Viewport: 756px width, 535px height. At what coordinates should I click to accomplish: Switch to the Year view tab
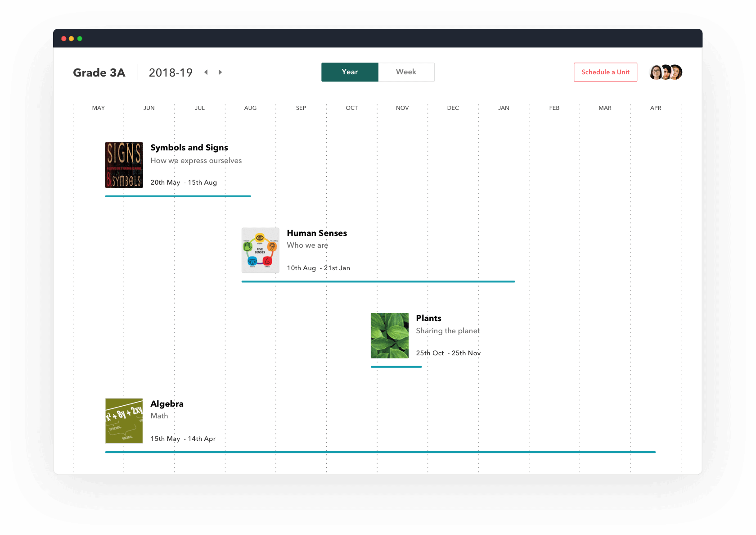(x=350, y=72)
